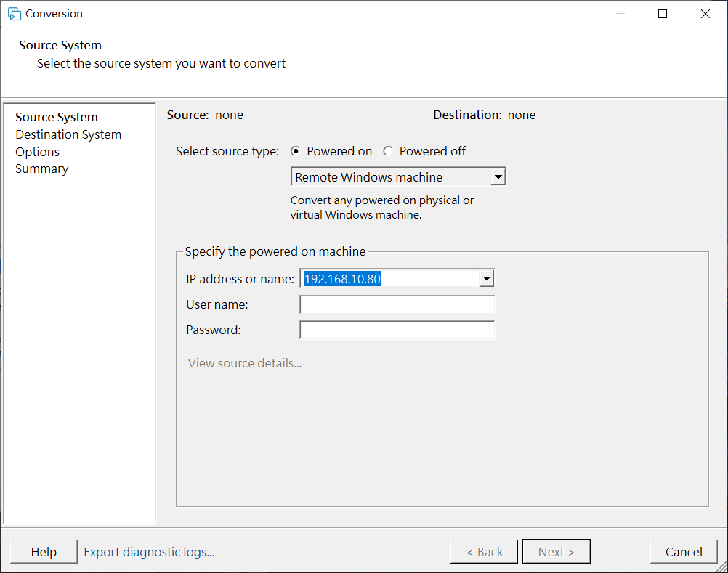
Task: Proceed with the Next button
Action: point(556,552)
